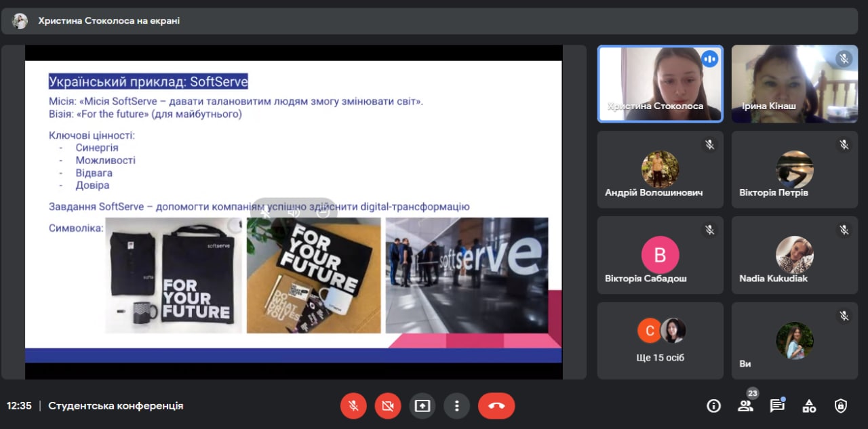868x429 pixels.
Task: Click the name label "Андрій Волошинович"
Action: click(654, 192)
